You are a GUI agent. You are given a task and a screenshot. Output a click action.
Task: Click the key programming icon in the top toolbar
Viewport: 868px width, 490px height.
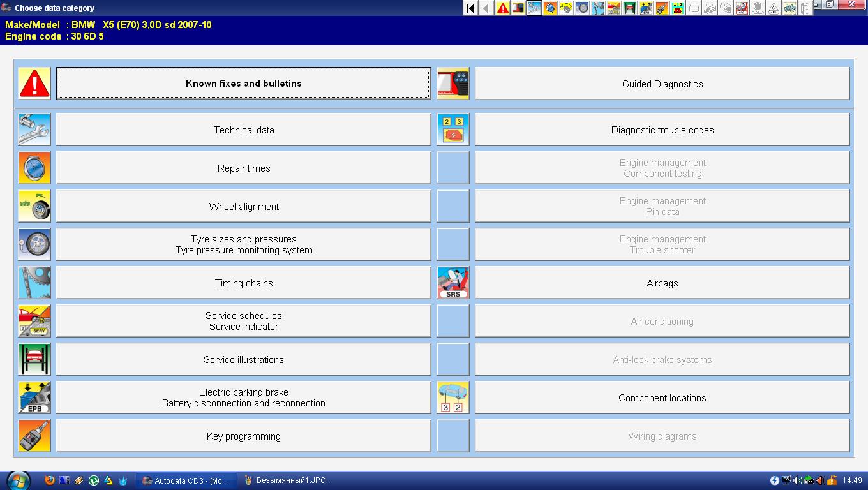(662, 8)
